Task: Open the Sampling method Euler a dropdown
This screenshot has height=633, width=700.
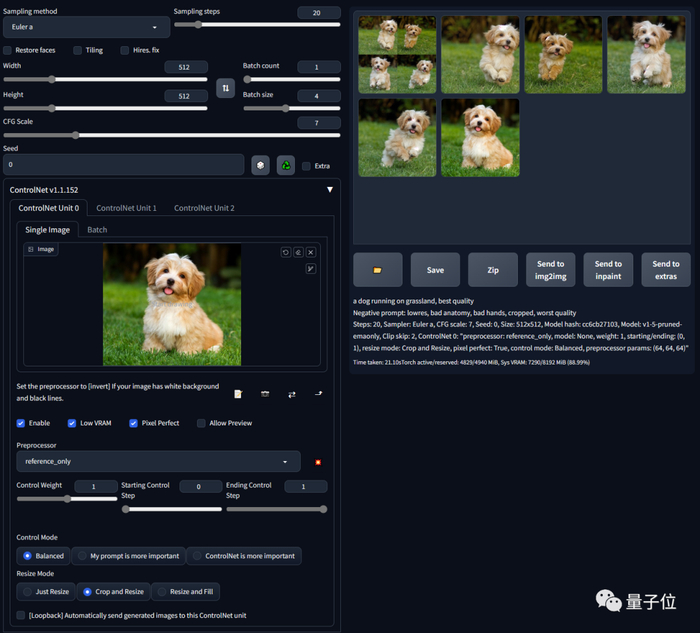Action: pyautogui.click(x=86, y=27)
